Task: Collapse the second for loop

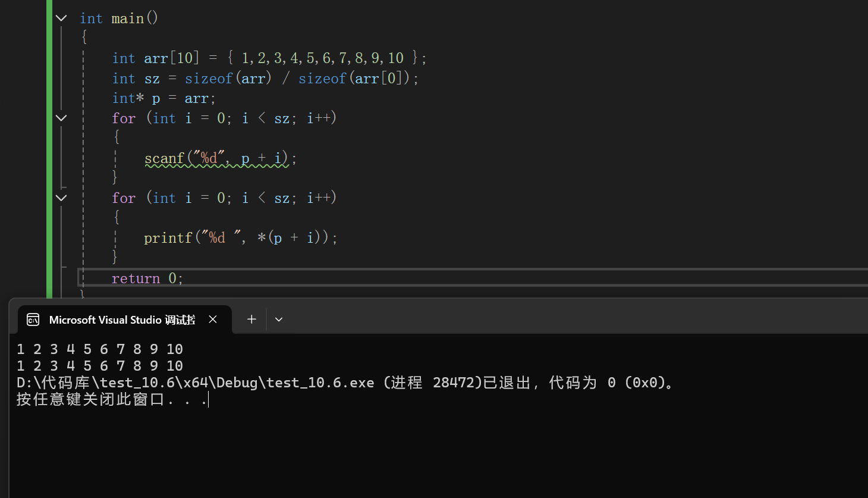Action: pyautogui.click(x=61, y=197)
